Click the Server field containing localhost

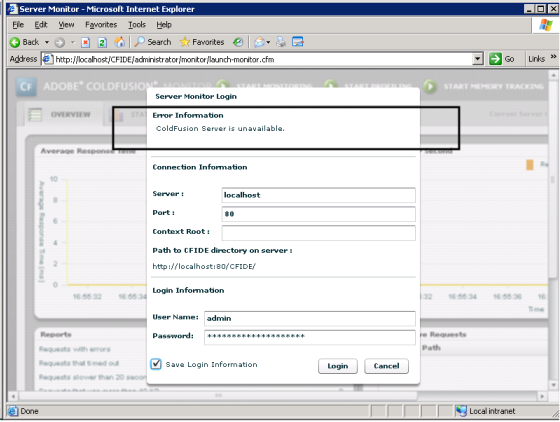318,195
